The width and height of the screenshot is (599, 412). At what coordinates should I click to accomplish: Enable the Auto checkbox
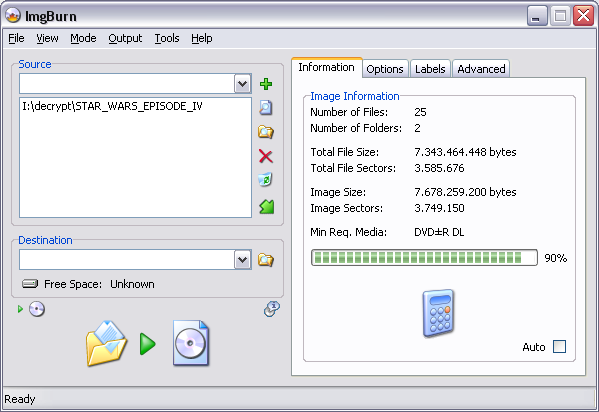pos(560,347)
